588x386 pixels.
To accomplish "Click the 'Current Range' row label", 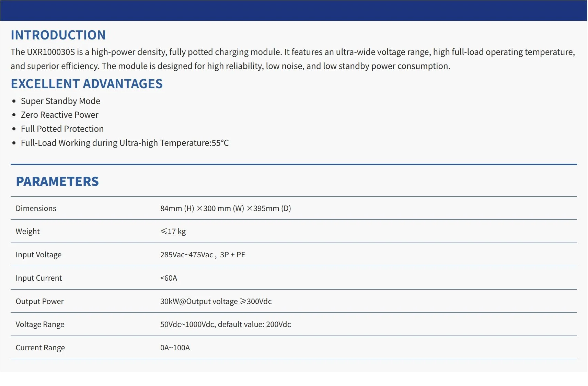I will [40, 348].
